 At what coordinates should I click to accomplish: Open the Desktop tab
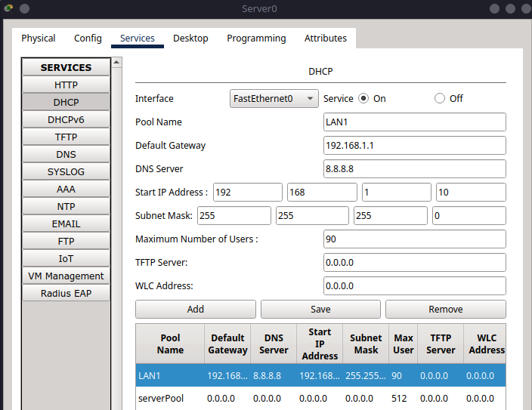pos(190,39)
